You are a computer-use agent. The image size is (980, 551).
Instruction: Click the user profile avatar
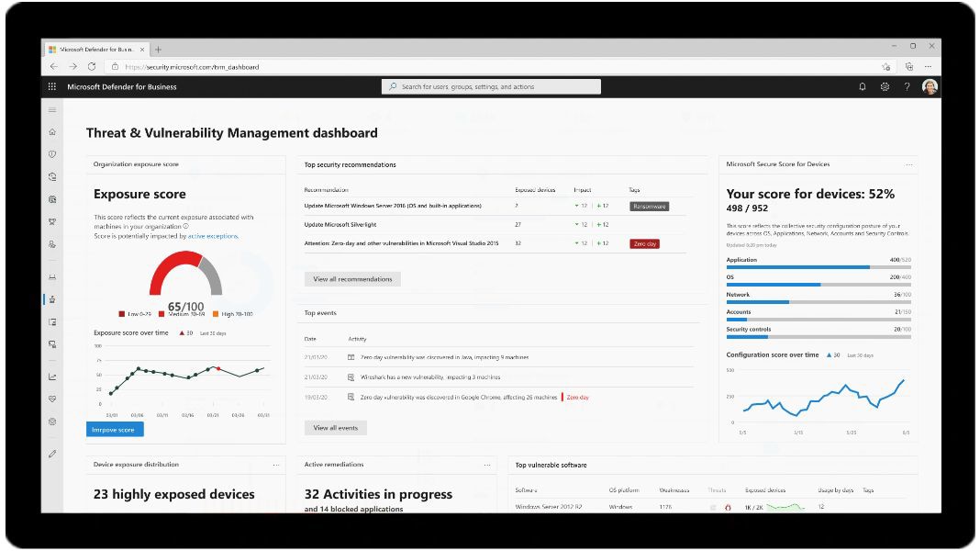[x=929, y=85]
